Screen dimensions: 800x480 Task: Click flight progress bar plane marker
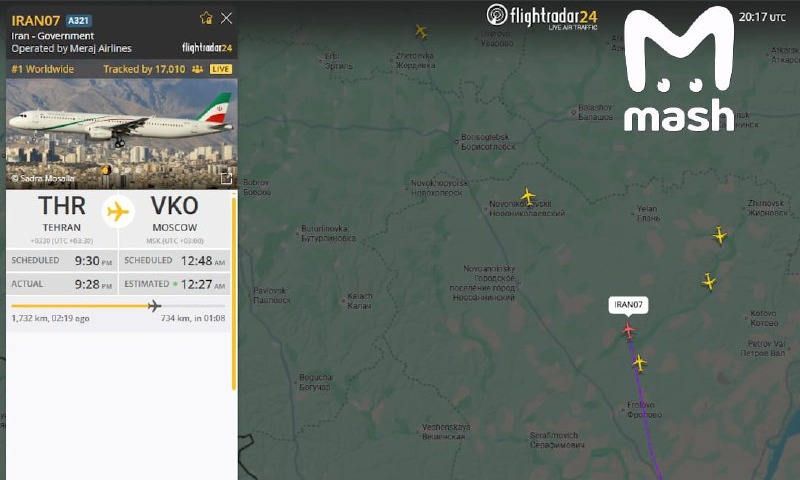click(154, 306)
